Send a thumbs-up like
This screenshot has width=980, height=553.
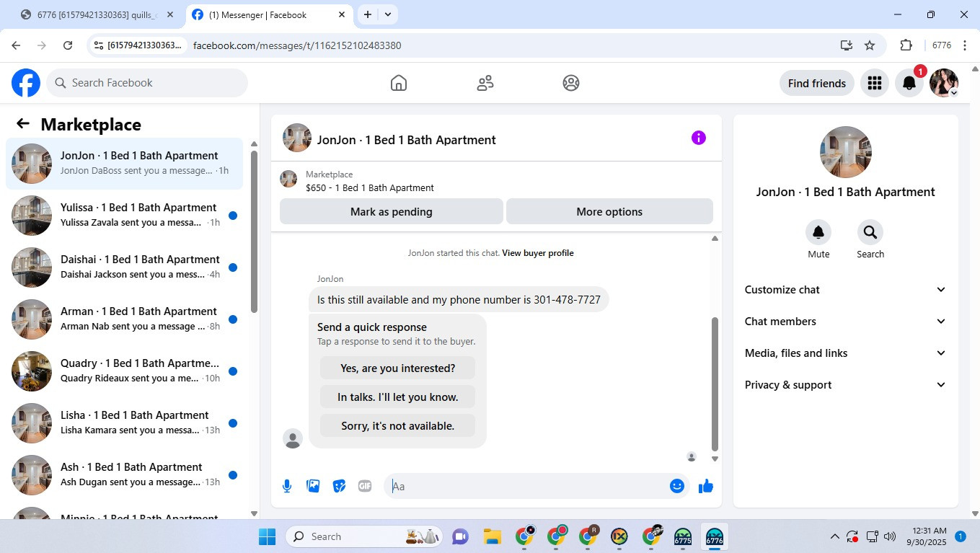tap(706, 486)
